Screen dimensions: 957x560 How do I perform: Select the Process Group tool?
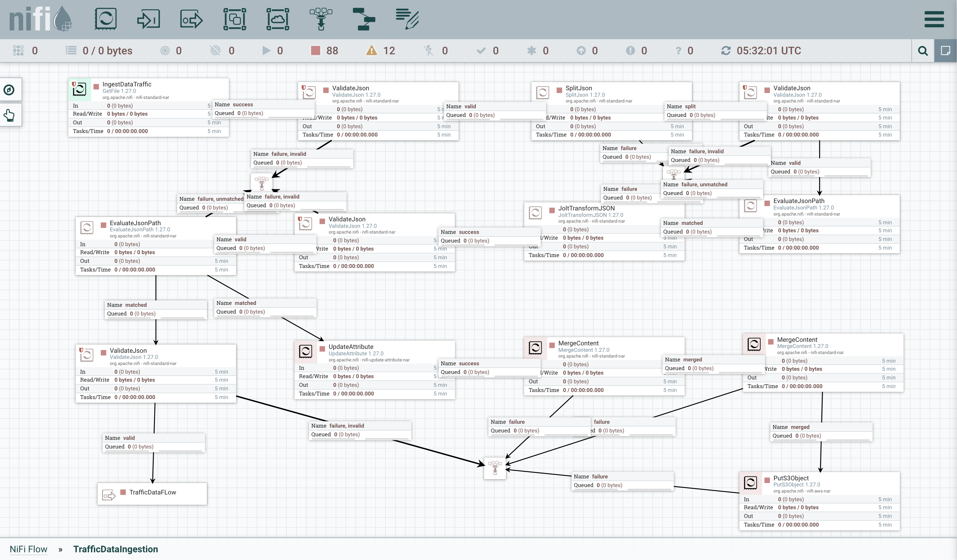click(x=235, y=19)
